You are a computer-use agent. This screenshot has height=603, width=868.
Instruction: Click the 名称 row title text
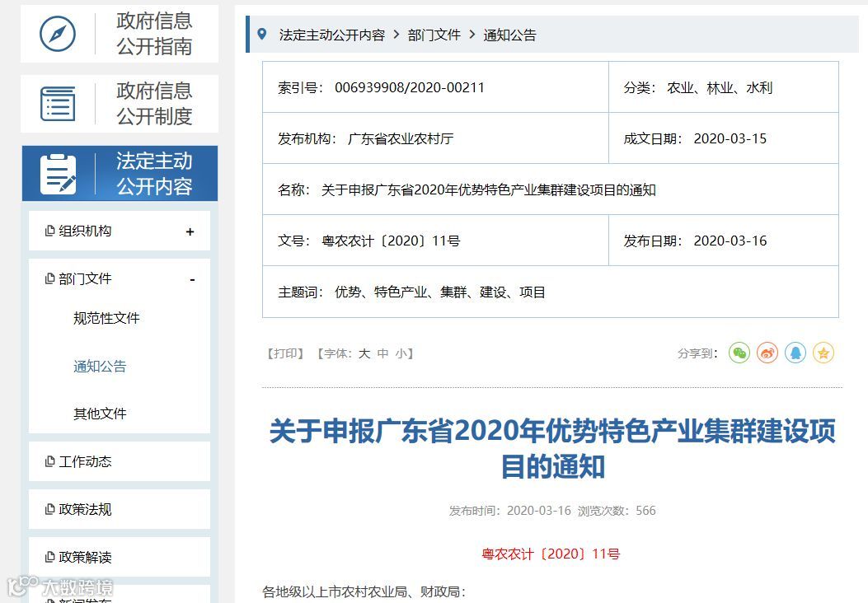click(x=488, y=189)
